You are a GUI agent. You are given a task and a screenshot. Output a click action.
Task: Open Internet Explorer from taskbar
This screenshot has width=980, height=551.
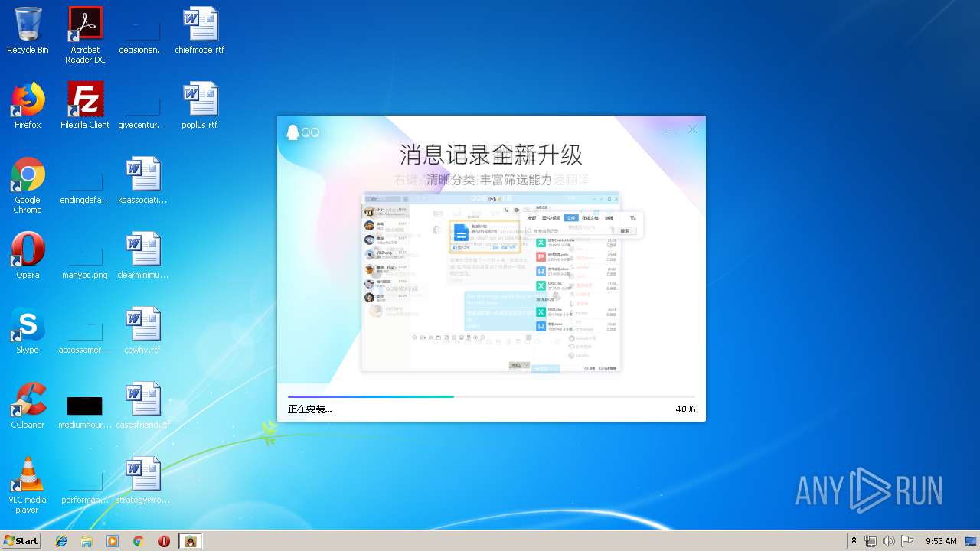(x=61, y=541)
